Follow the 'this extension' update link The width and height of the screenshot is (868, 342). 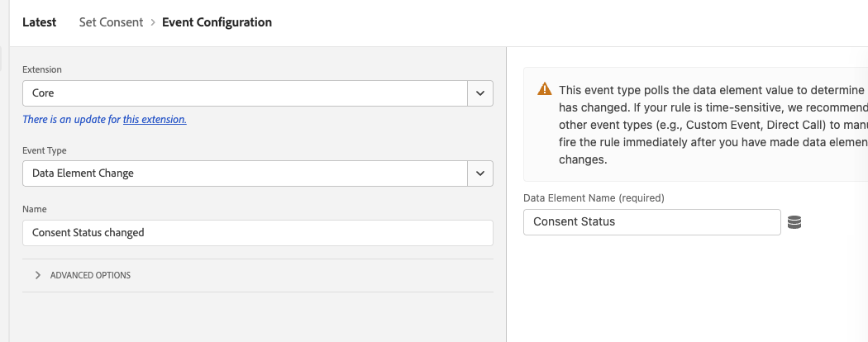(155, 119)
